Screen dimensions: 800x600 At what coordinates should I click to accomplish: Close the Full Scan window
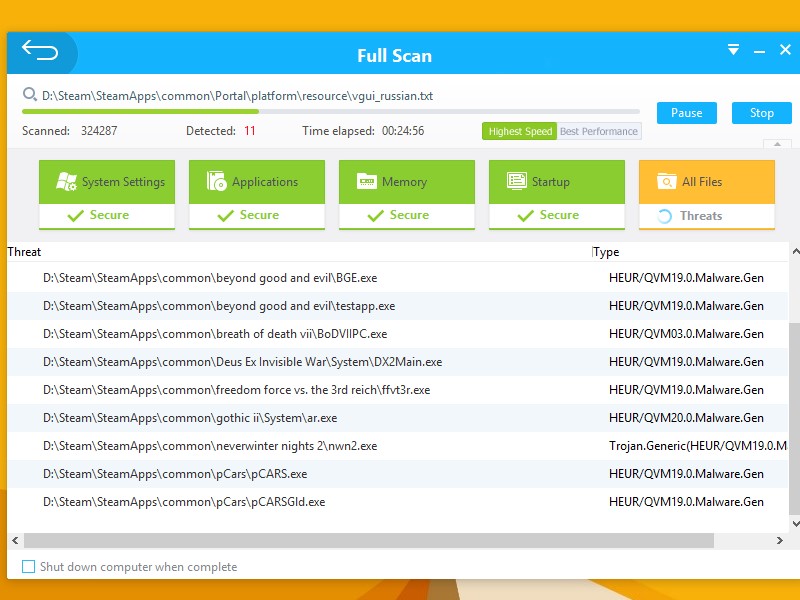point(785,49)
